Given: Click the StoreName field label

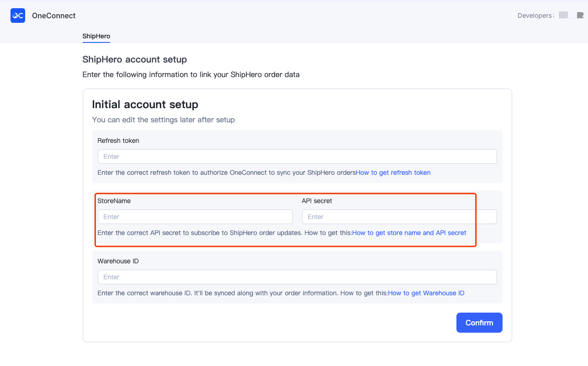Looking at the screenshot, I should point(114,201).
